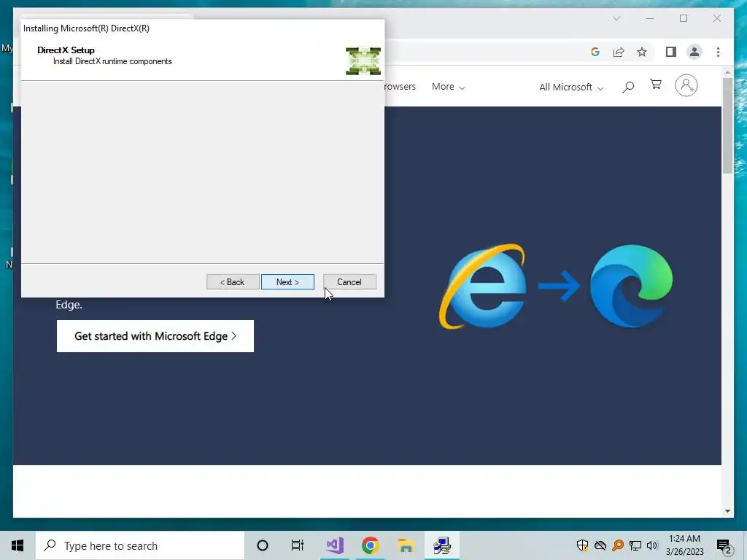Maximize the Chrome window
Screen dimensions: 747x560
click(684, 18)
